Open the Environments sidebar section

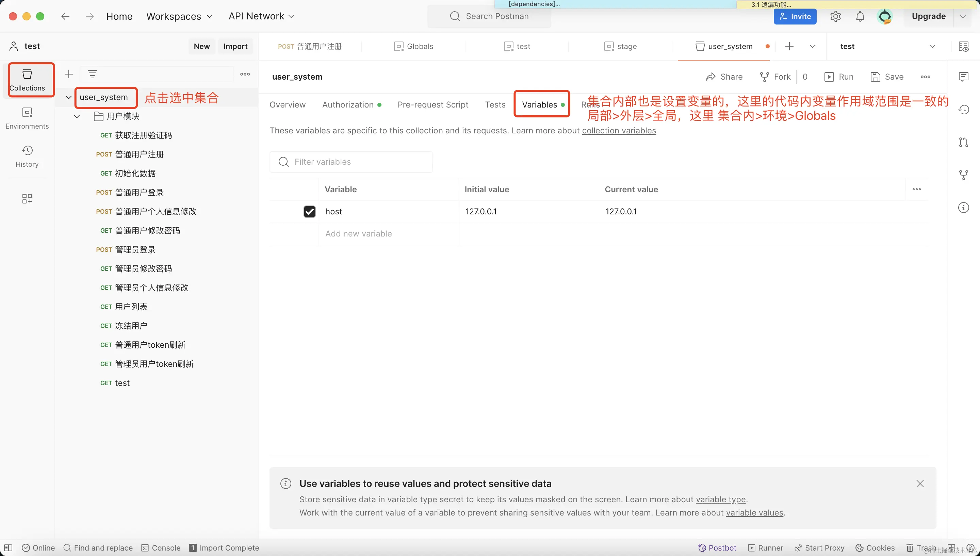[27, 118]
